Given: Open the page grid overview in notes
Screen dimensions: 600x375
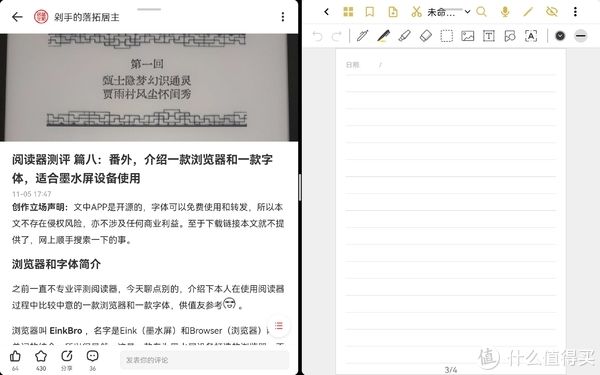Looking at the screenshot, I should [x=348, y=12].
